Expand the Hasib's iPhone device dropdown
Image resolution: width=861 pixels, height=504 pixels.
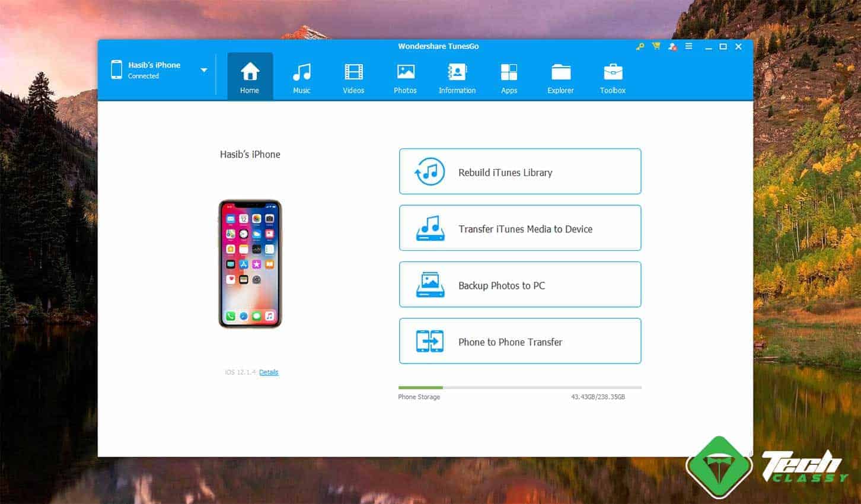click(204, 70)
